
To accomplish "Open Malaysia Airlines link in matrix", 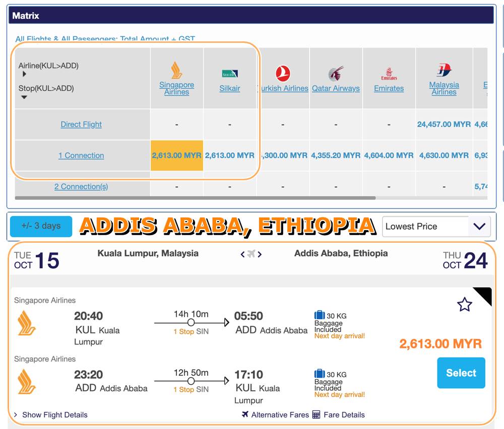I will pos(444,88).
